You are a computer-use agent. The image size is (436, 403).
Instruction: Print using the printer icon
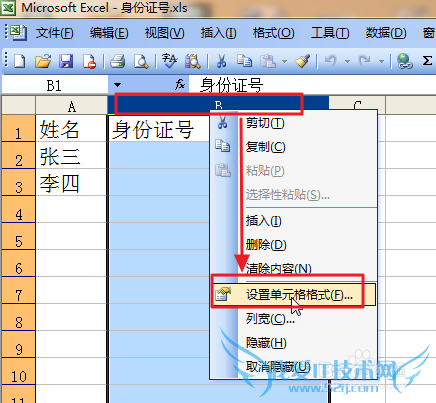[117, 61]
